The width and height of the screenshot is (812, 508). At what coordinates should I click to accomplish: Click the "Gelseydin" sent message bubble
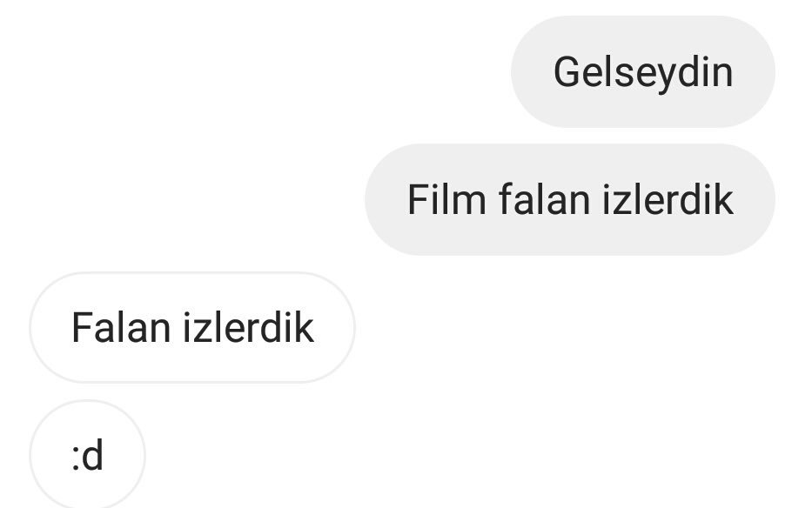point(642,71)
